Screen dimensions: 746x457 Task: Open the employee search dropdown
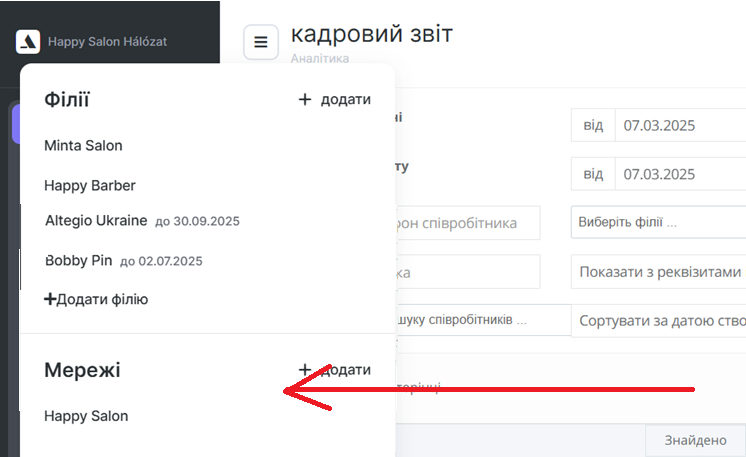pos(468,320)
